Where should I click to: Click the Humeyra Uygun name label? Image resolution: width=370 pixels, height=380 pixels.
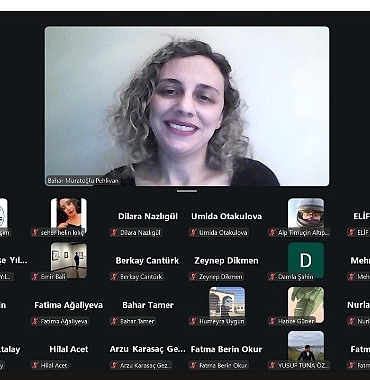click(x=222, y=321)
